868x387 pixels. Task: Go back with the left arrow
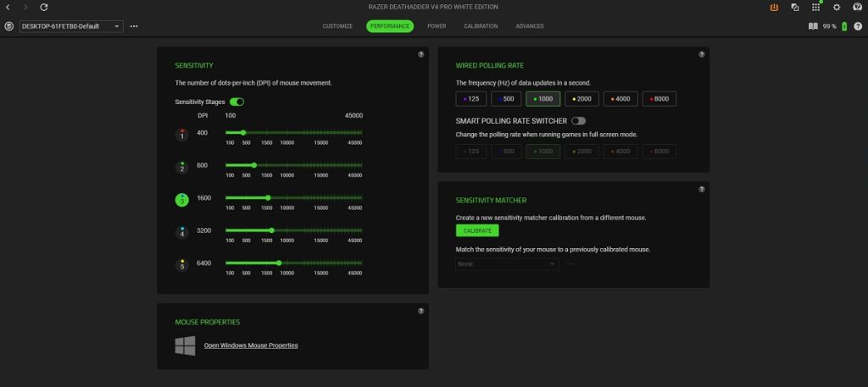[7, 7]
